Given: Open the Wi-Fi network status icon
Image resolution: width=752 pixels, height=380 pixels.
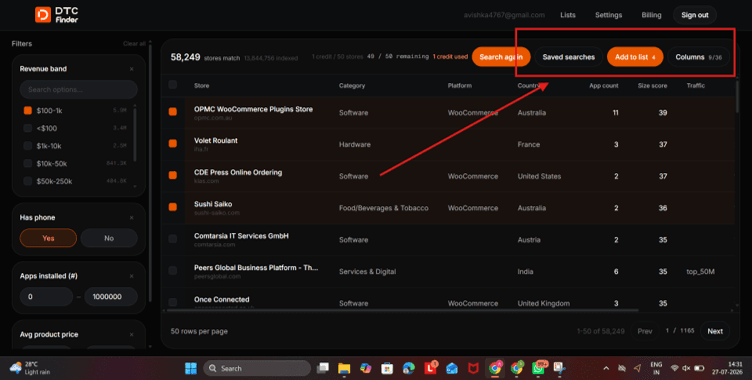Looking at the screenshot, I should pos(675,368).
